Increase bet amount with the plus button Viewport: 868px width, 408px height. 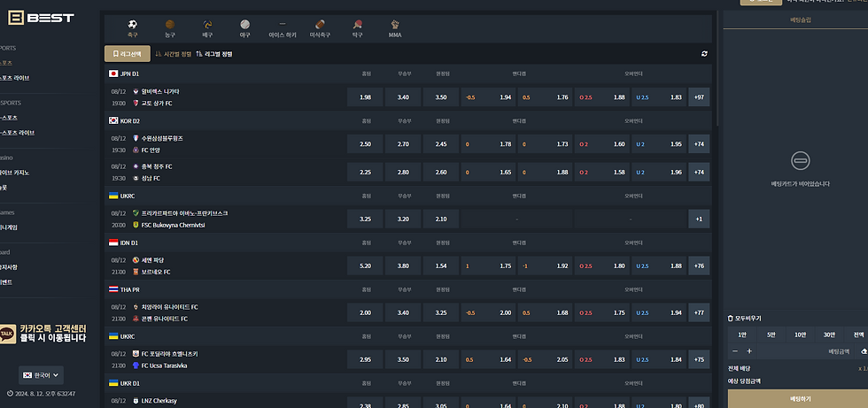click(749, 351)
